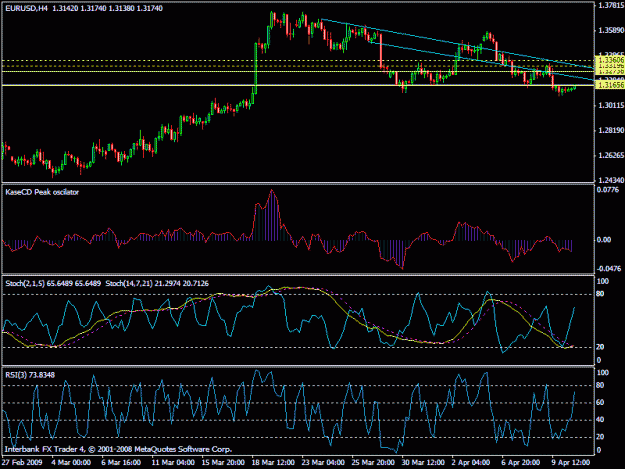The image size is (625, 469).
Task: Click the 0.00 KaseCD zero level label
Action: coord(604,239)
